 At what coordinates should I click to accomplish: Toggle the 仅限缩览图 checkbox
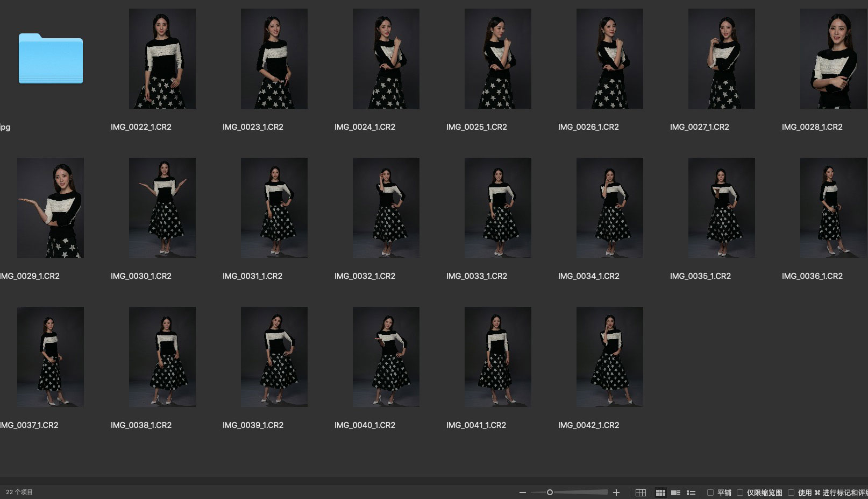pos(740,493)
